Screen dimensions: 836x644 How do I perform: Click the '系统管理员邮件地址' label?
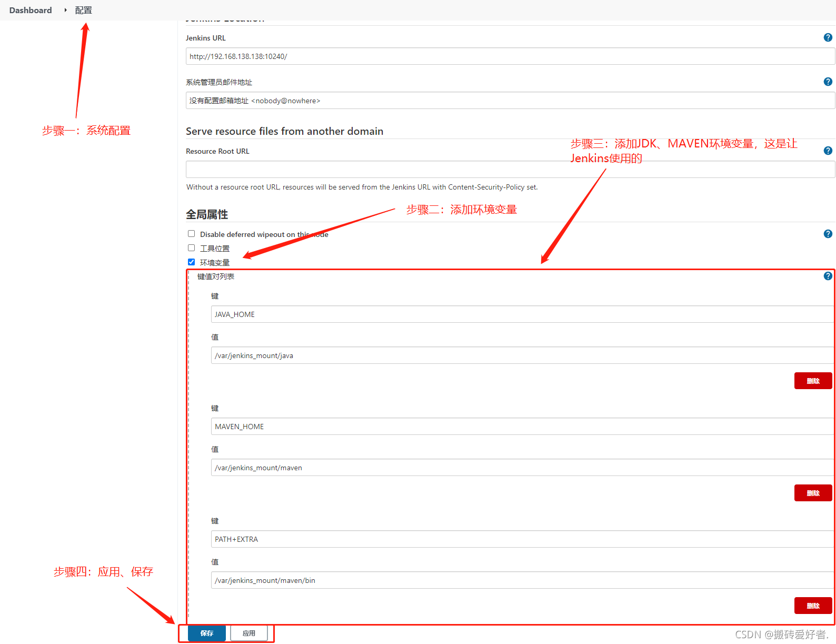[x=219, y=82]
